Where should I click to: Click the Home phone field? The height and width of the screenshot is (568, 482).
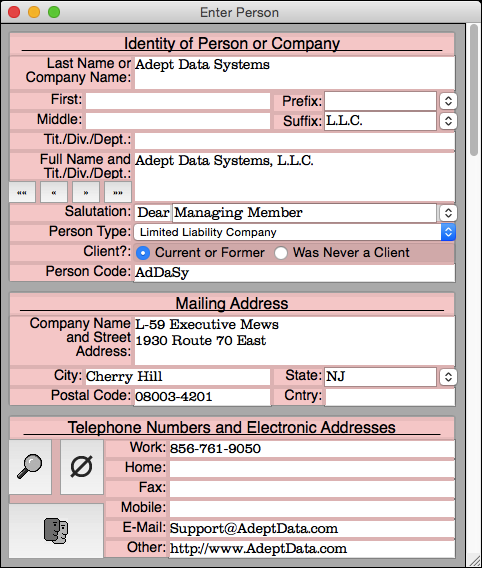(x=312, y=469)
